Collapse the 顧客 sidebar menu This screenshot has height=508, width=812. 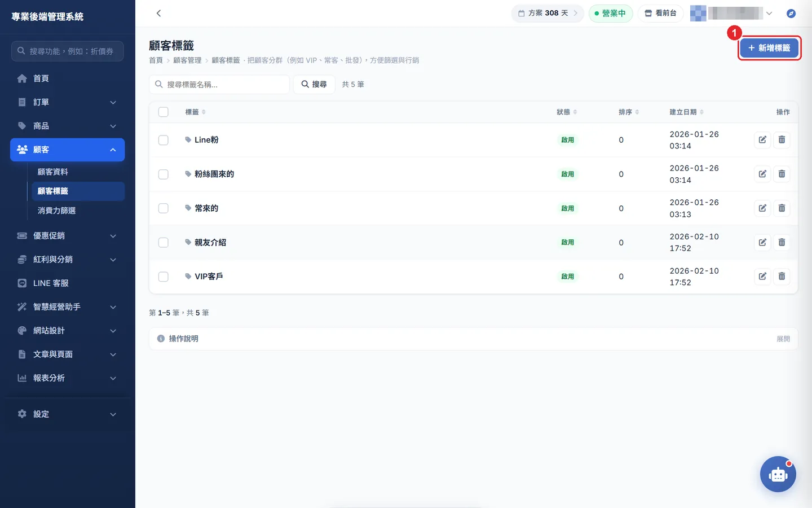(68, 150)
